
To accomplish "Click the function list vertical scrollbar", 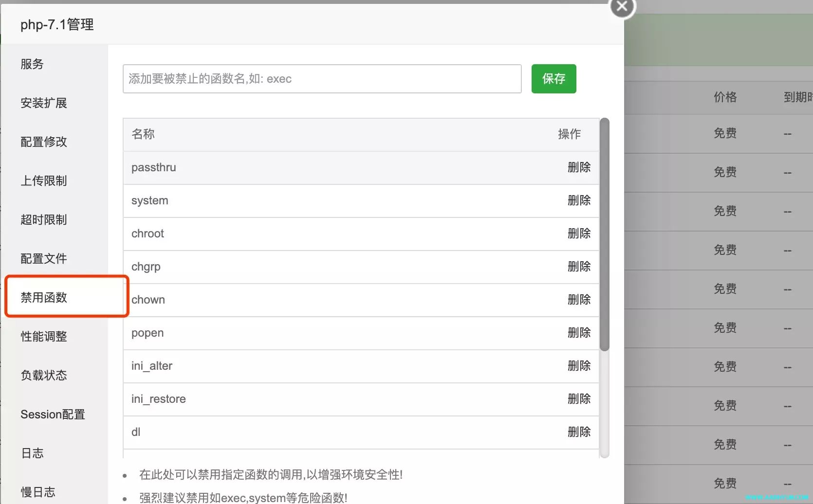I will (x=605, y=234).
